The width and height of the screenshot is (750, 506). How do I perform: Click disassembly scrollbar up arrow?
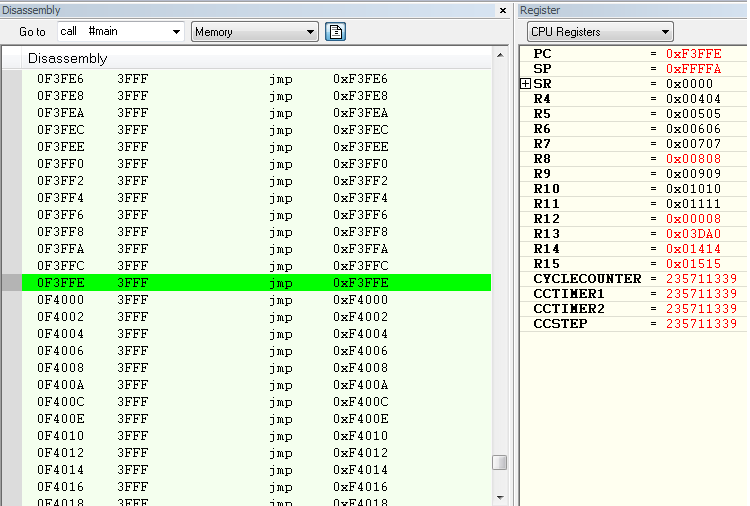[x=500, y=55]
